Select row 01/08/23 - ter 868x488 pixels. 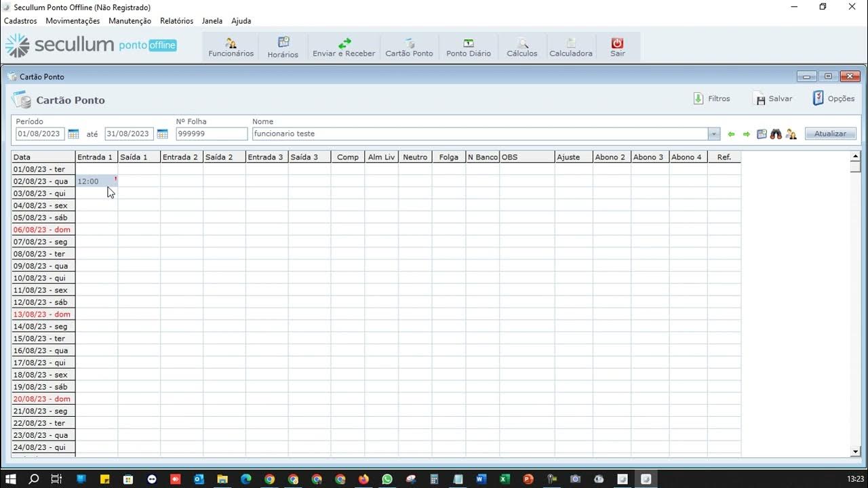[43, 169]
